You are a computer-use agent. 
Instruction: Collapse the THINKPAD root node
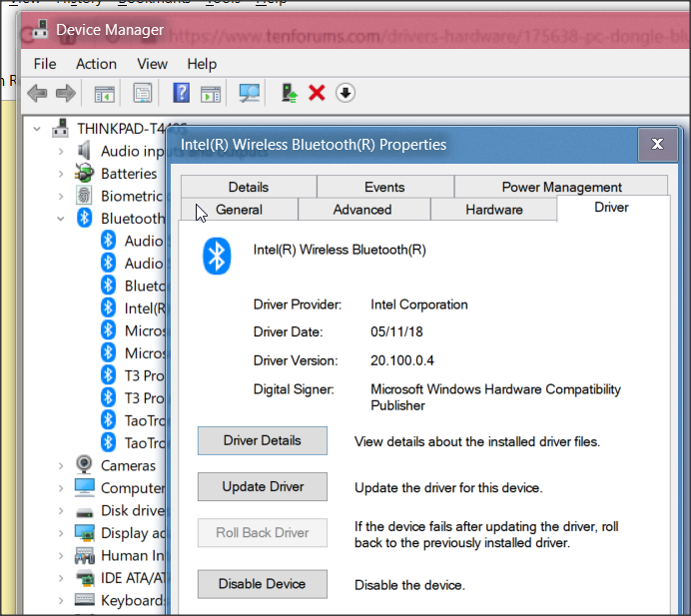pyautogui.click(x=37, y=129)
